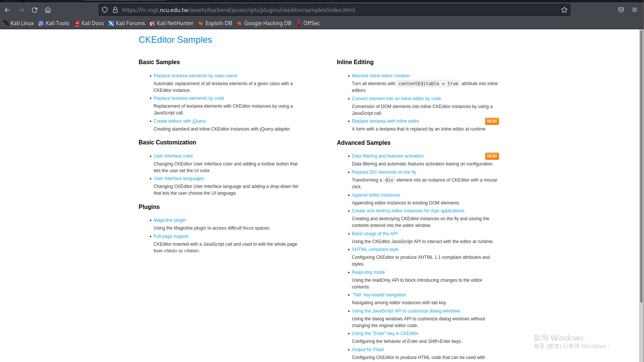
Task: Open Append editor instances sample
Action: tap(376, 195)
